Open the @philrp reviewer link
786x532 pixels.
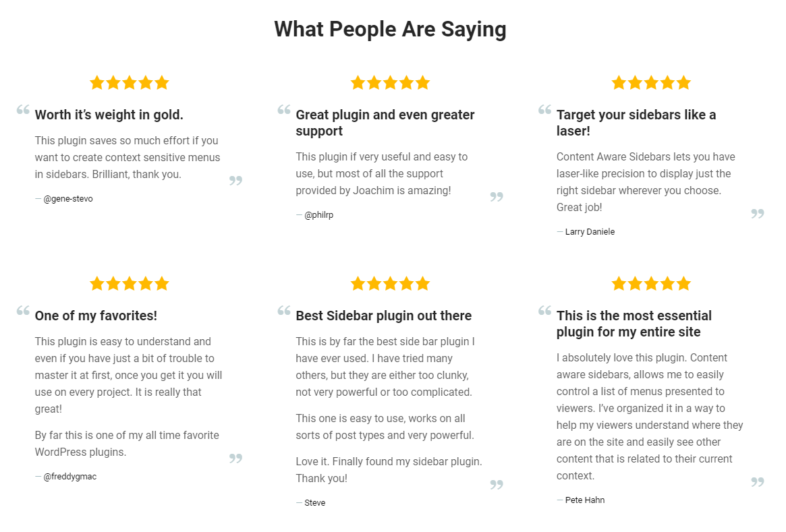[318, 215]
